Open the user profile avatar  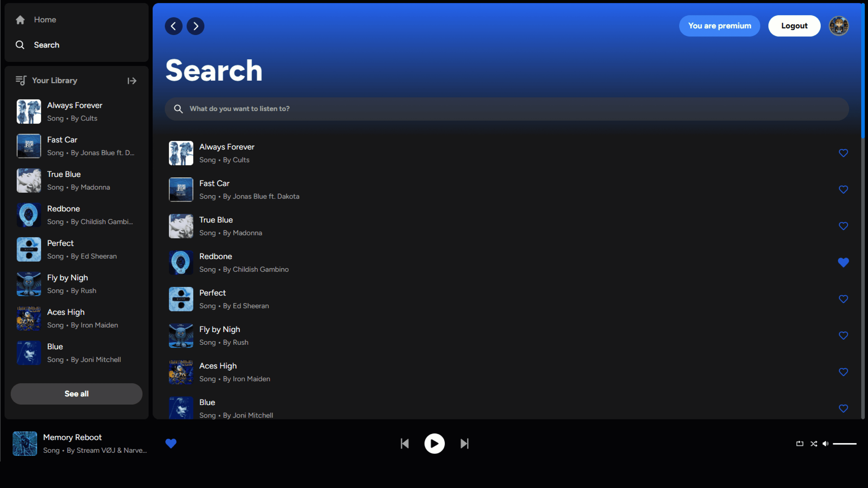[839, 26]
